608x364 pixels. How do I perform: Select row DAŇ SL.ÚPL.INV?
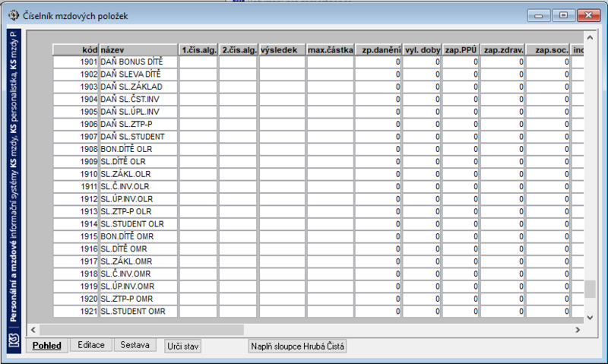pos(318,112)
